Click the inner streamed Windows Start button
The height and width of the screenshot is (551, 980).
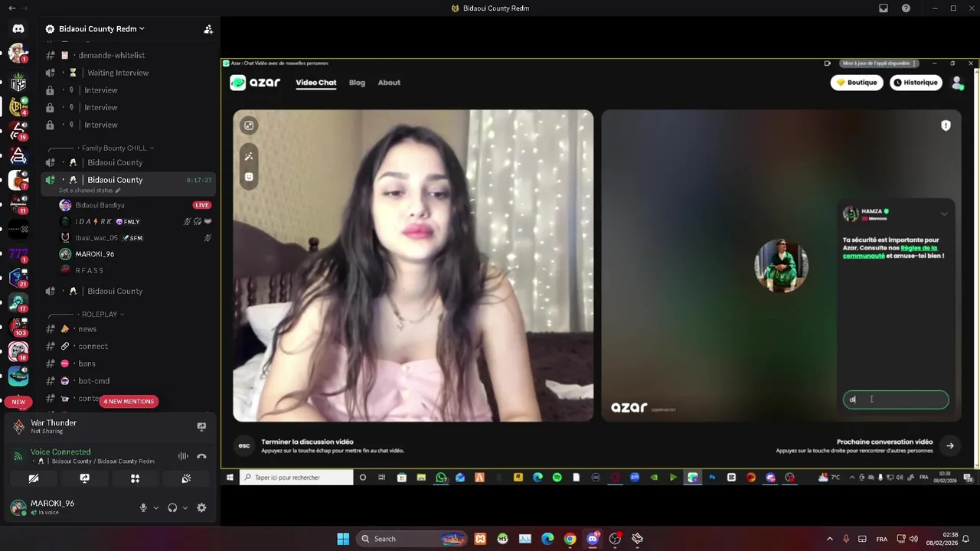click(230, 478)
